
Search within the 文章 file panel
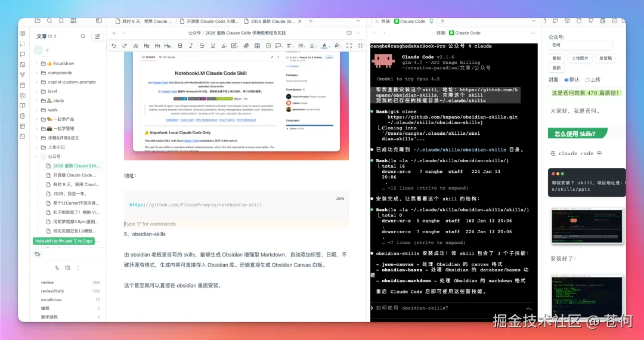tap(83, 36)
